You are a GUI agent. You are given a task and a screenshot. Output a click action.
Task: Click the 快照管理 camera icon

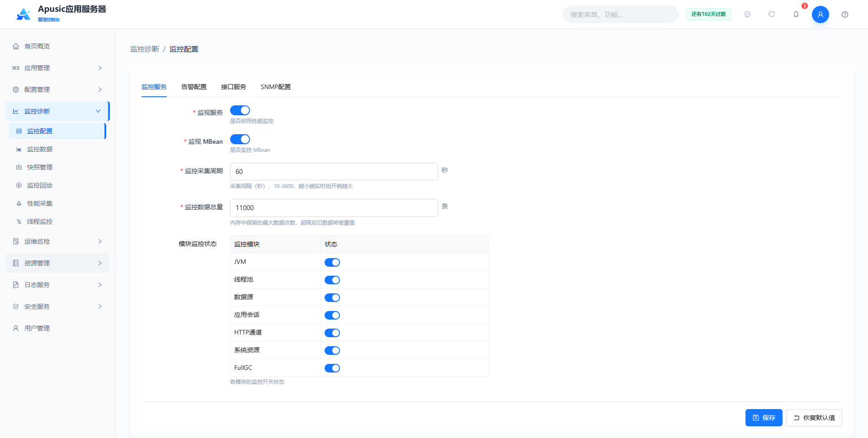[19, 167]
